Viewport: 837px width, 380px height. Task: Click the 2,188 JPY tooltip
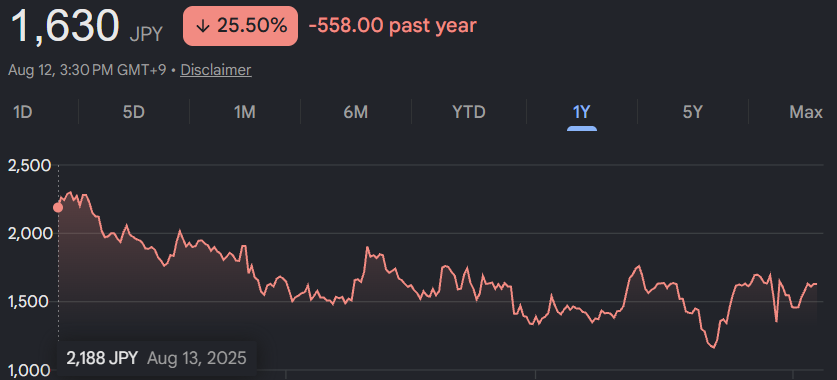point(156,358)
